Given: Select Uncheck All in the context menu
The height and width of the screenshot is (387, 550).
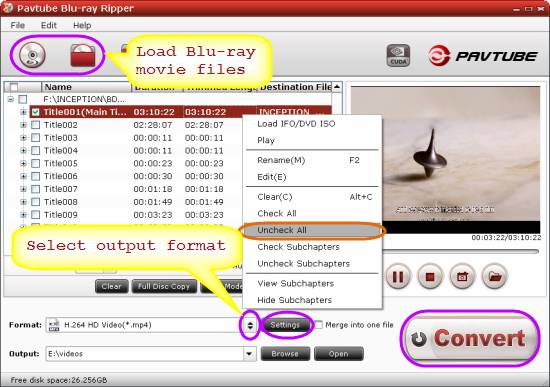Looking at the screenshot, I should (x=312, y=230).
